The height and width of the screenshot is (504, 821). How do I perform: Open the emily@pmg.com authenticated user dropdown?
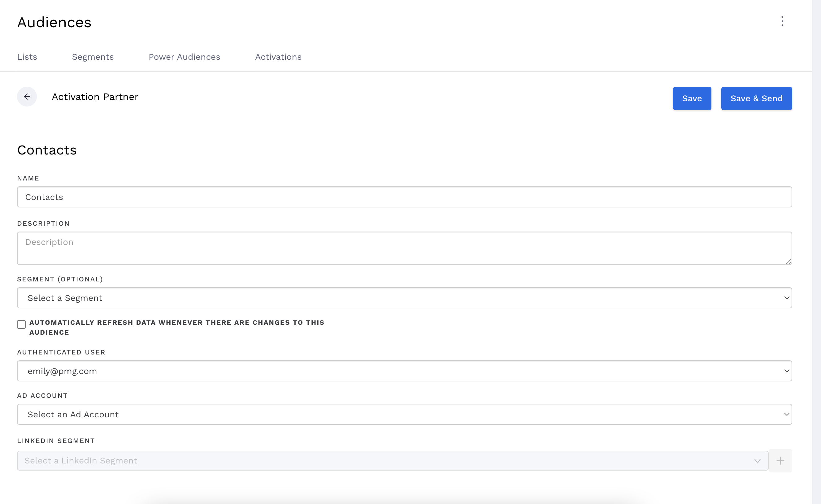pos(400,371)
